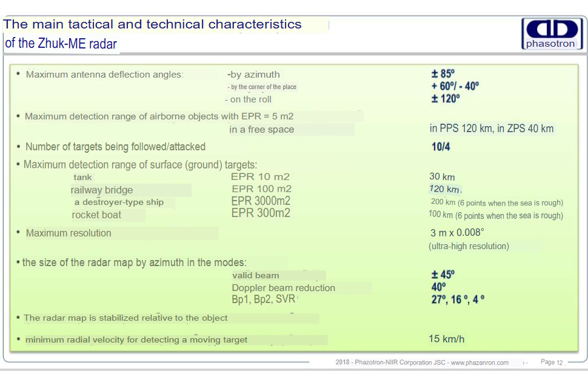Screen dimensions: 588x371
Task: Click '200 km (6 points when the sea is rough)'
Action: pos(497,202)
